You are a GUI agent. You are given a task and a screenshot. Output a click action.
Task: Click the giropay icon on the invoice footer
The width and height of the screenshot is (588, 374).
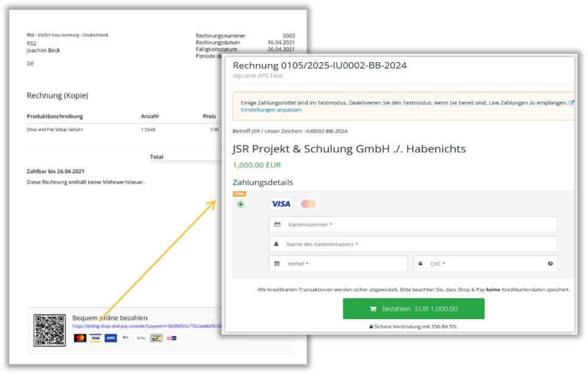(x=172, y=338)
